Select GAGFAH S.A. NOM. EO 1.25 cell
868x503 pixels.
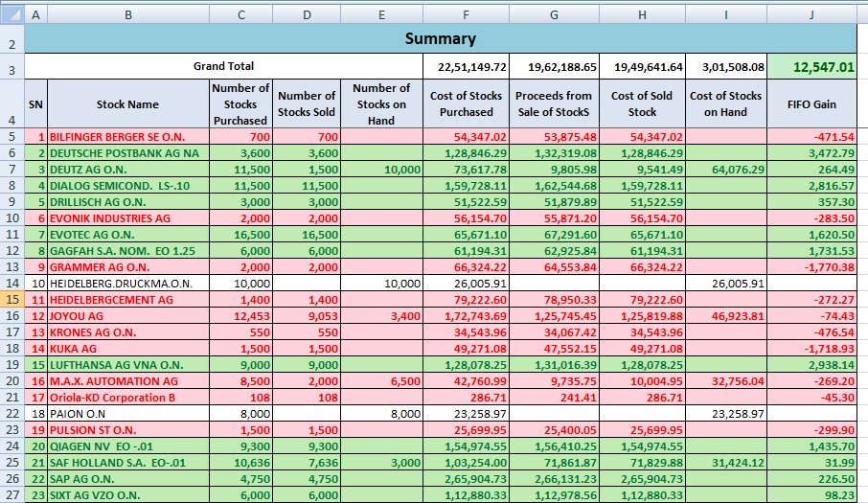(127, 251)
